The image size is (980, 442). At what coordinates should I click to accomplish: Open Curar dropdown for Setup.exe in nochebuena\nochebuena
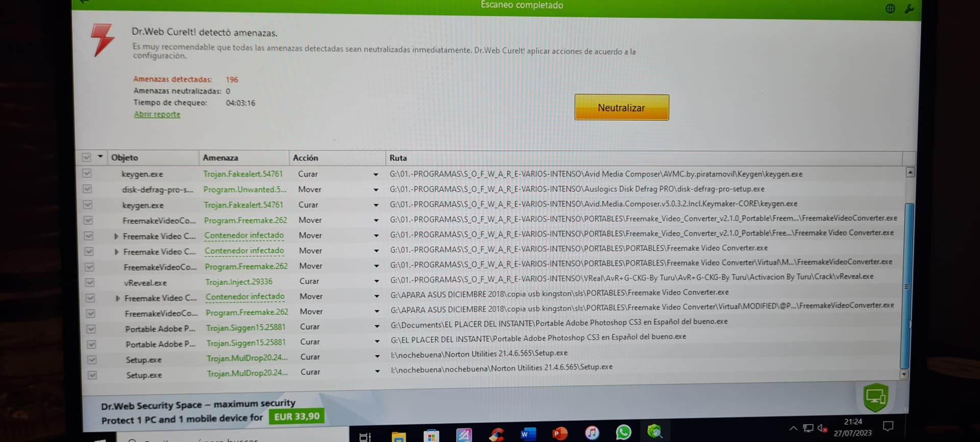tap(377, 371)
